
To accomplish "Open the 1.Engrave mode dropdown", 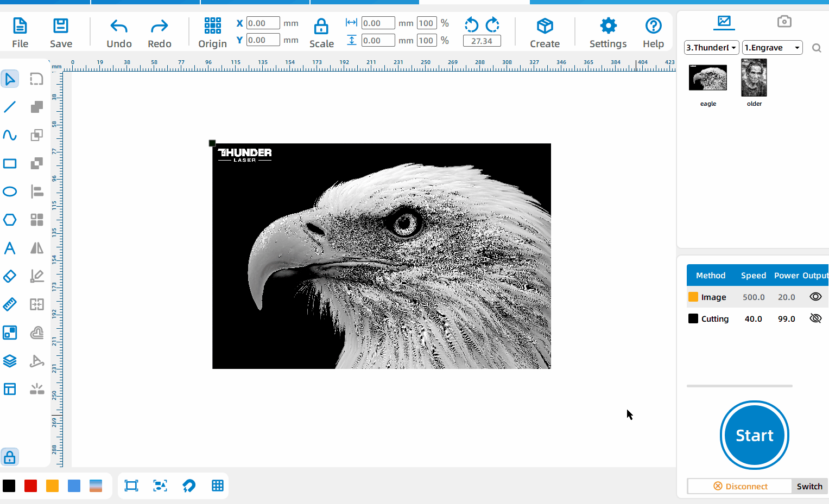I will click(x=773, y=48).
